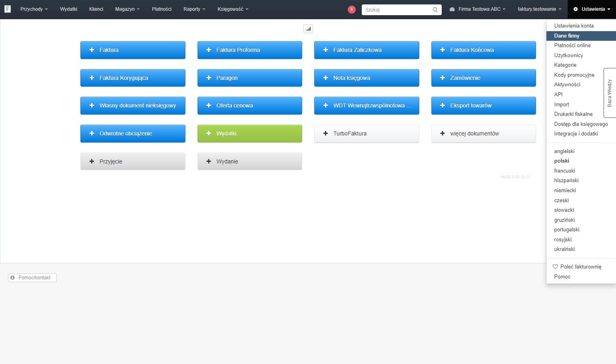
Task: Open TurboFaktura
Action: (367, 133)
